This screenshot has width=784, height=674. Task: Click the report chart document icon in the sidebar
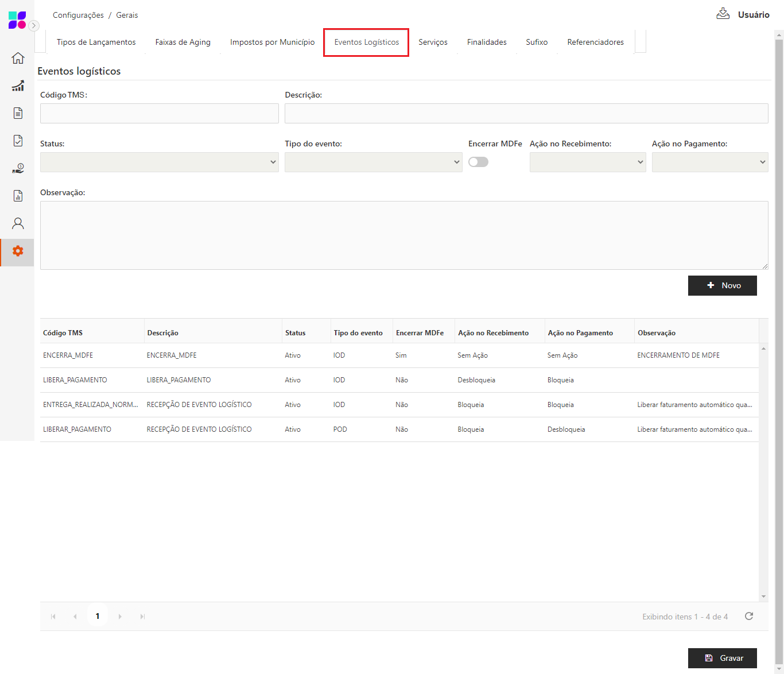[18, 196]
